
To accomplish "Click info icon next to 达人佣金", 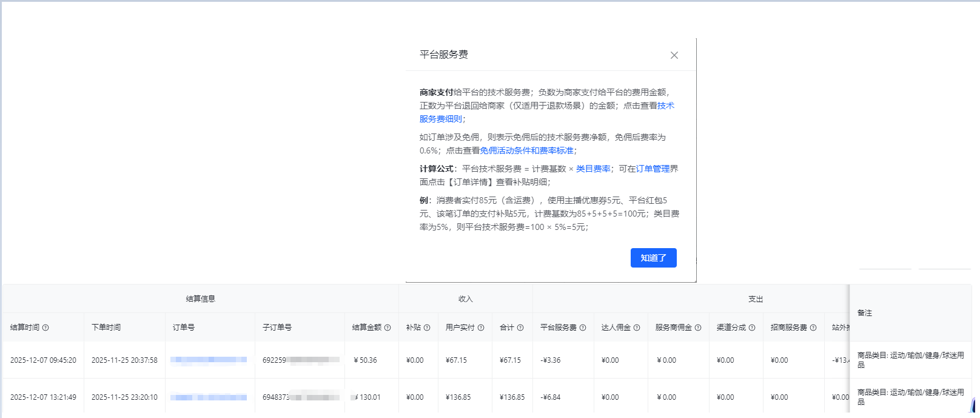I will click(637, 328).
